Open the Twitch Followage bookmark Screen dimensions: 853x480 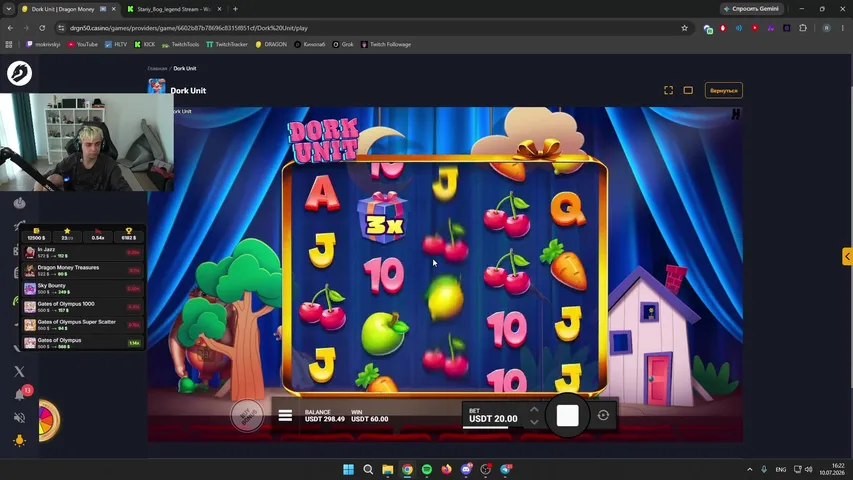pyautogui.click(x=386, y=45)
